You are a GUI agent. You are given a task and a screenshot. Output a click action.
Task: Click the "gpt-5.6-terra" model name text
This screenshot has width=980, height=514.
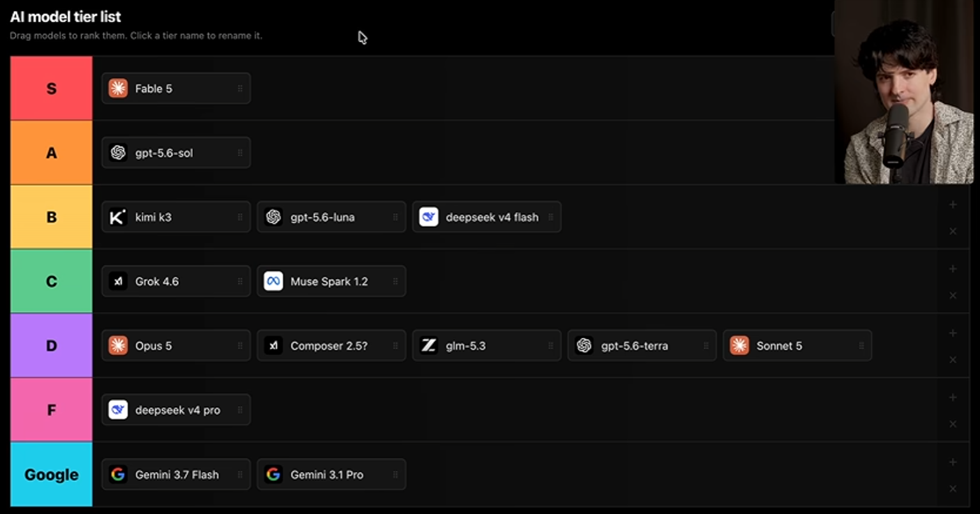[x=635, y=346]
